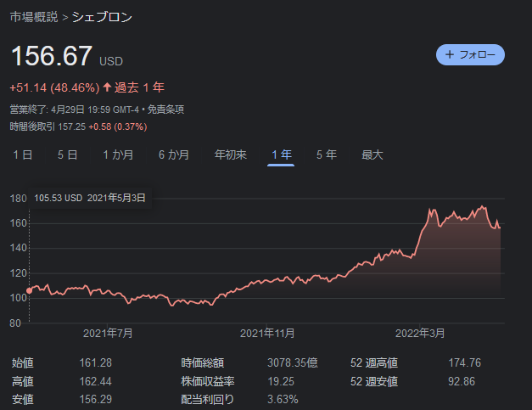The image size is (532, 410).
Task: Click the 52 週安値 value 92.86
Action: pyautogui.click(x=462, y=381)
